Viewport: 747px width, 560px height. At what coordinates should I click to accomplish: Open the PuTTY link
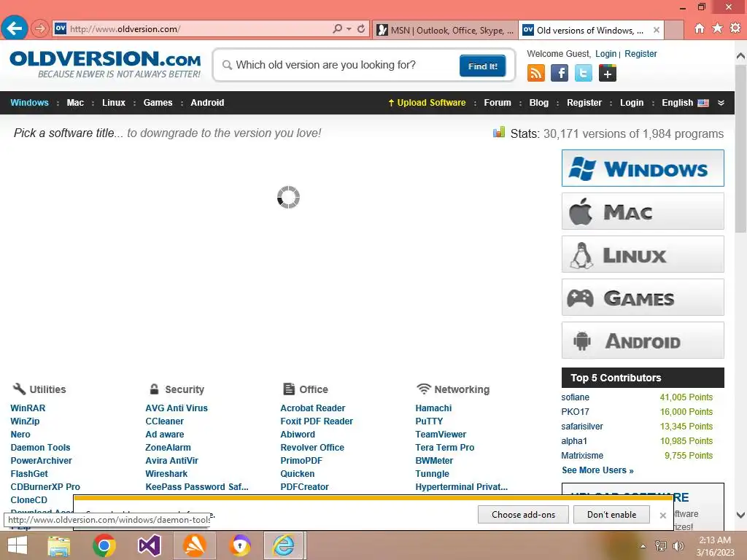(x=429, y=421)
